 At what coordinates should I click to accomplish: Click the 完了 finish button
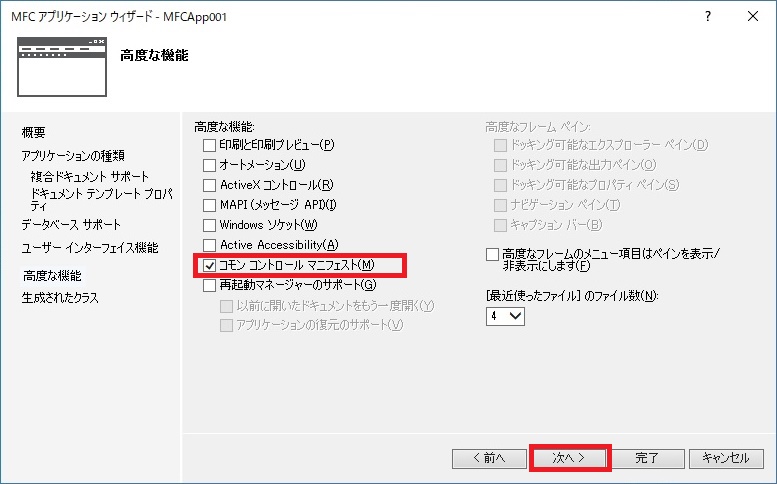coord(647,458)
